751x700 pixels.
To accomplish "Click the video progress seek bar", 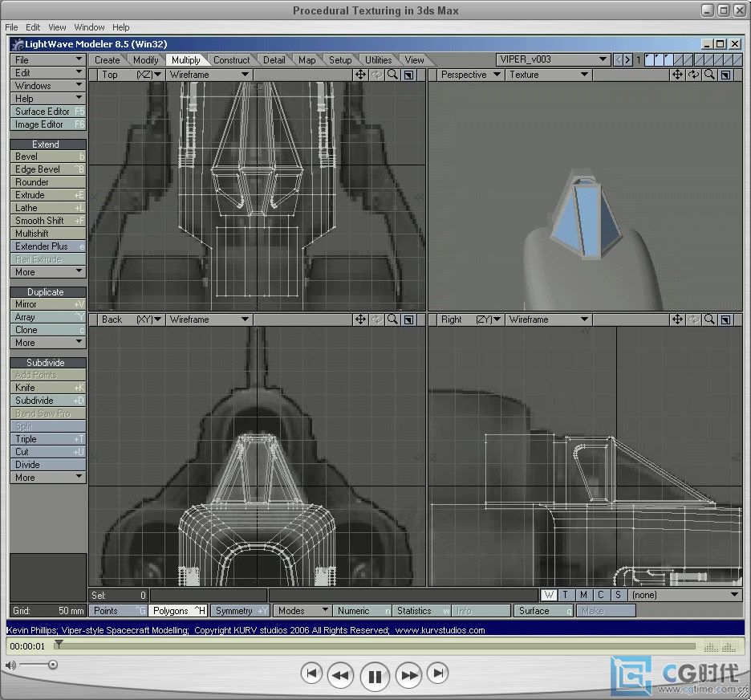I will click(x=376, y=646).
